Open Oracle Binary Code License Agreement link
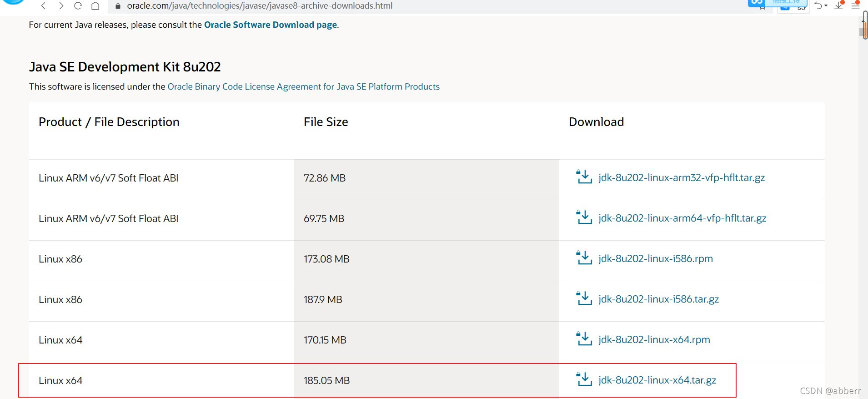 click(x=304, y=86)
